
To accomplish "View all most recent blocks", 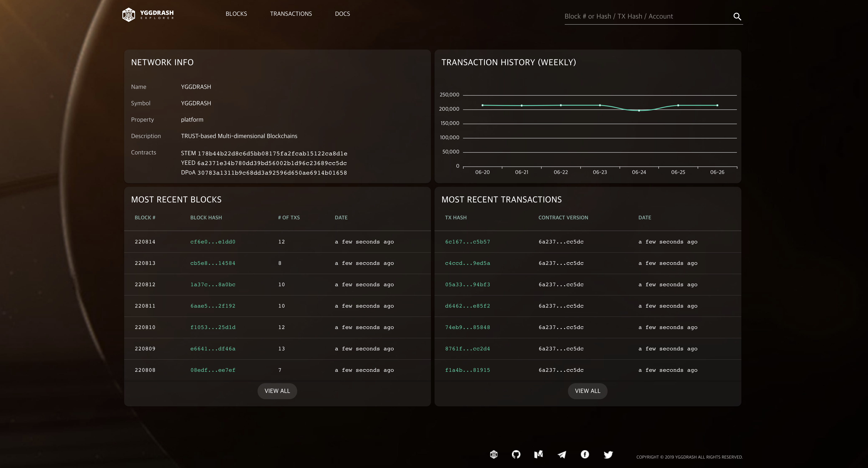I will coord(277,391).
